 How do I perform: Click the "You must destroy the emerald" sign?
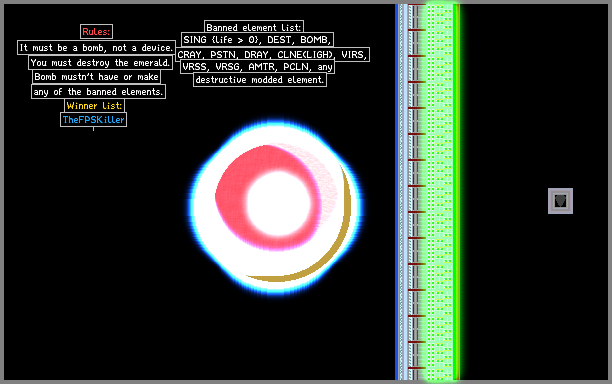(100, 62)
